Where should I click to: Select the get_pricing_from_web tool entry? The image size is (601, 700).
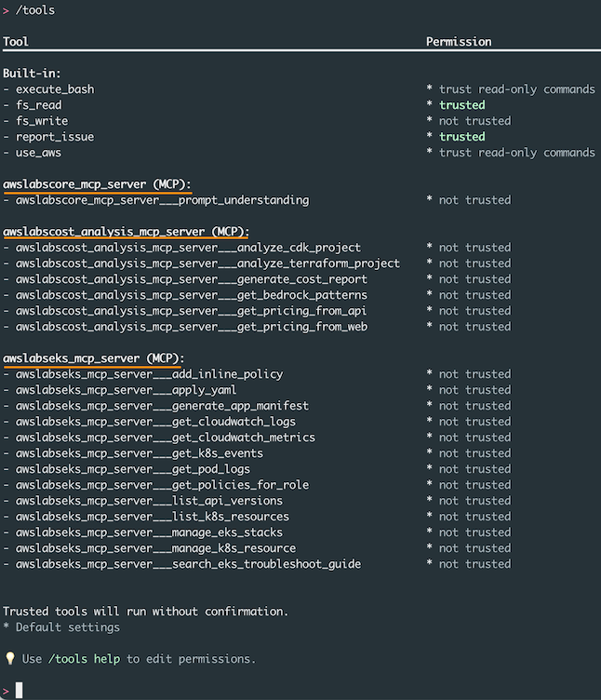point(192,327)
